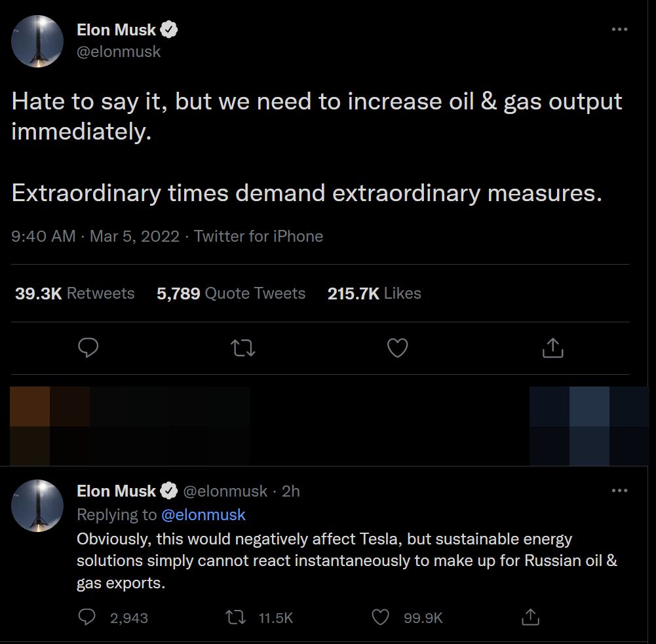Click the 2h timestamp on the reply

[x=290, y=491]
